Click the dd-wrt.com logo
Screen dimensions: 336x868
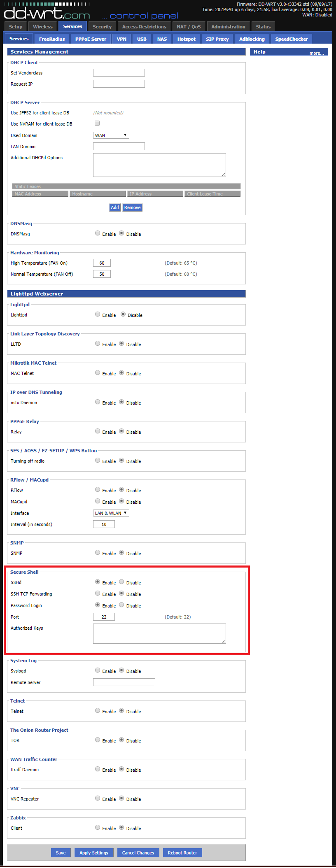pyautogui.click(x=47, y=14)
